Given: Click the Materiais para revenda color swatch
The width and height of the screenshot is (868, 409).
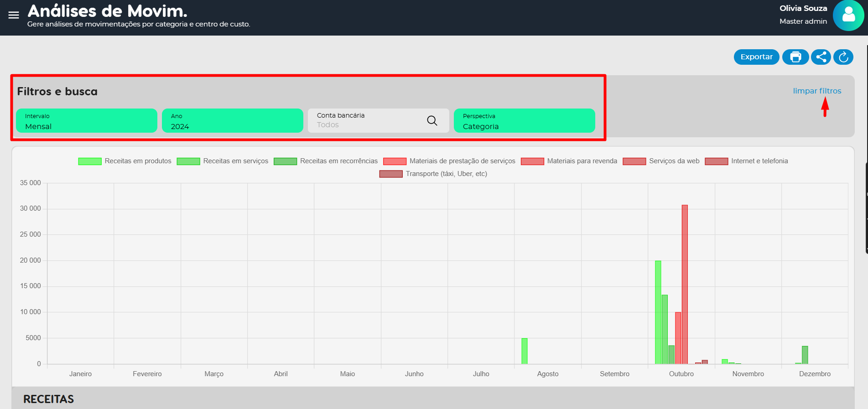Looking at the screenshot, I should (532, 161).
